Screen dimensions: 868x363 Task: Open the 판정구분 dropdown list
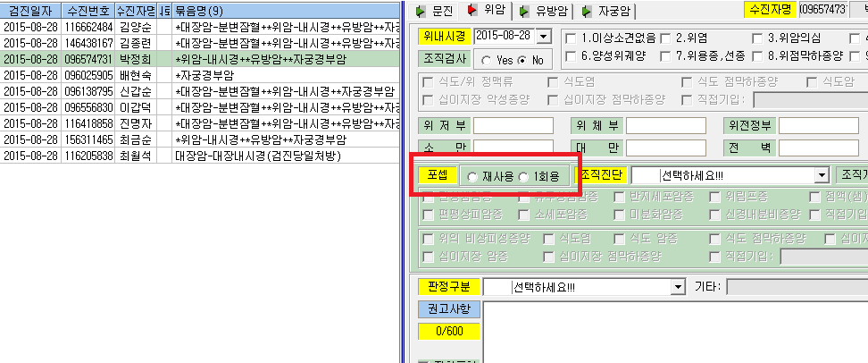678,287
